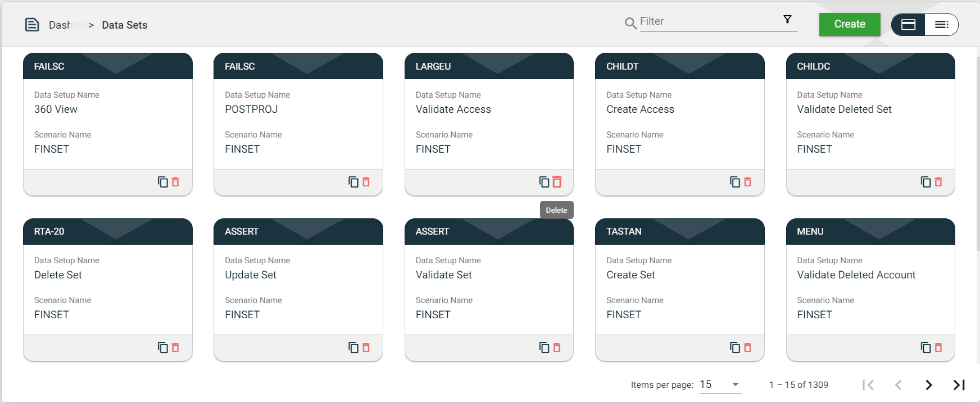Click the green Create button

849,24
